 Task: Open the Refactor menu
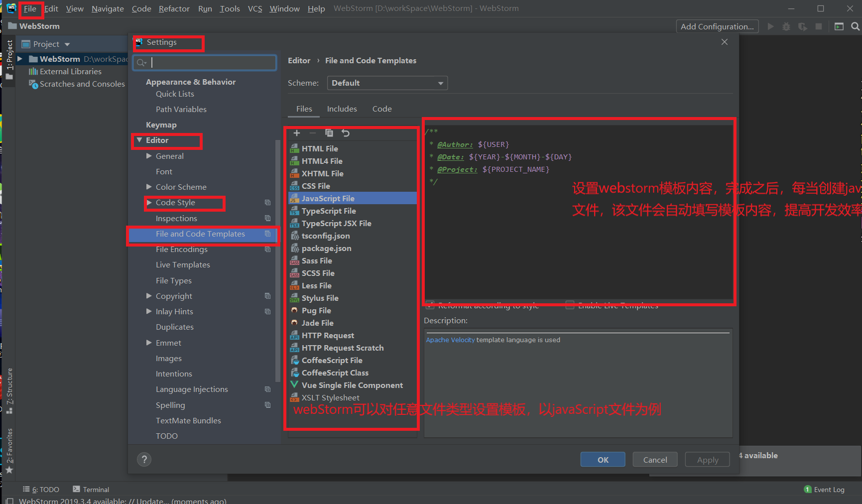tap(174, 8)
